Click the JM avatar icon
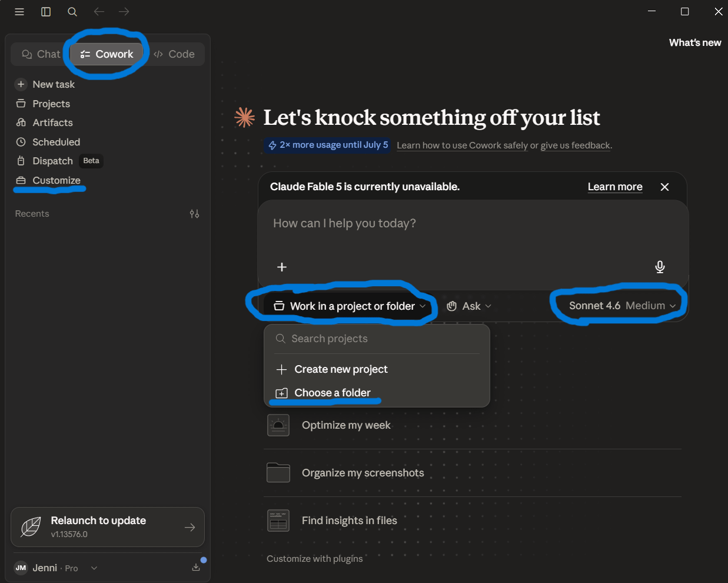 (21, 568)
